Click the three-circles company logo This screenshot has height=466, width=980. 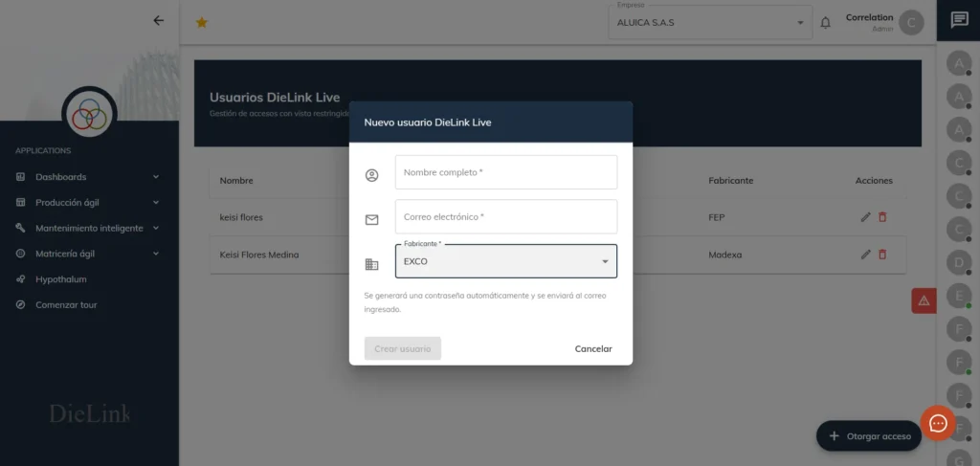pos(89,114)
